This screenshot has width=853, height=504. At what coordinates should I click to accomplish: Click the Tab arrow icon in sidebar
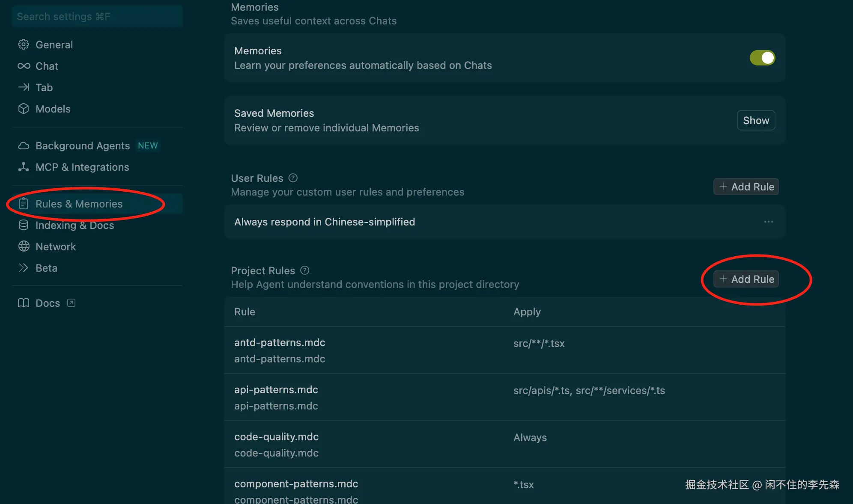pos(24,87)
